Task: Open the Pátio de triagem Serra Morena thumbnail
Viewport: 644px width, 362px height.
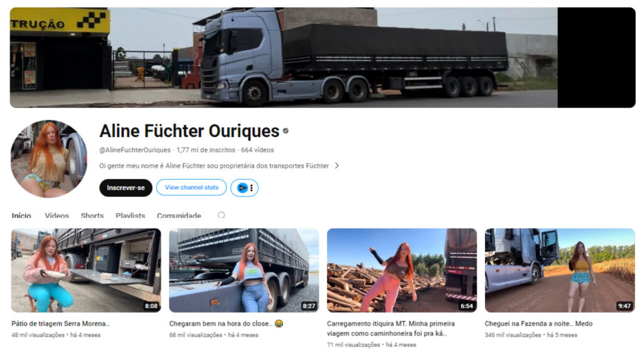Action: [86, 270]
